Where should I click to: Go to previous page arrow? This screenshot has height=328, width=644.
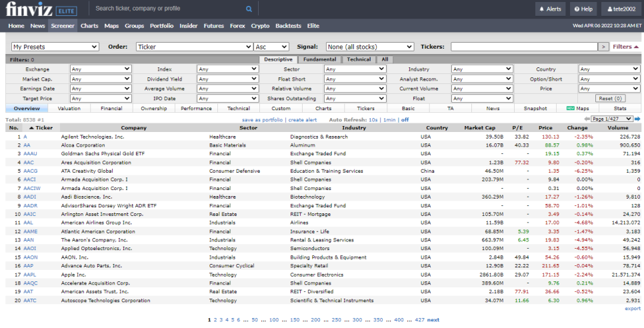point(588,119)
